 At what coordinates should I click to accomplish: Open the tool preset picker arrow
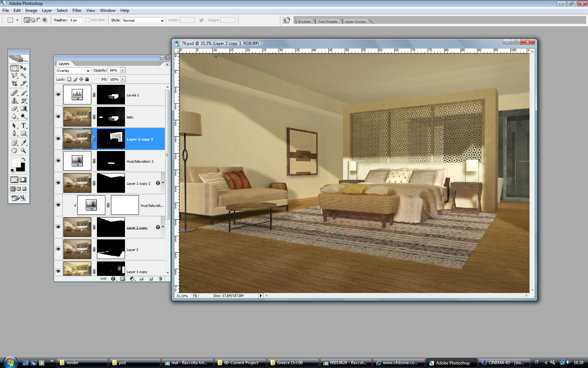[17, 20]
